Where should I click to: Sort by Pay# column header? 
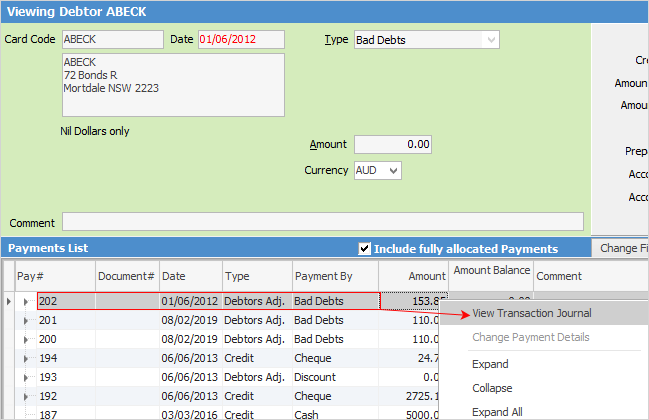pos(55,276)
